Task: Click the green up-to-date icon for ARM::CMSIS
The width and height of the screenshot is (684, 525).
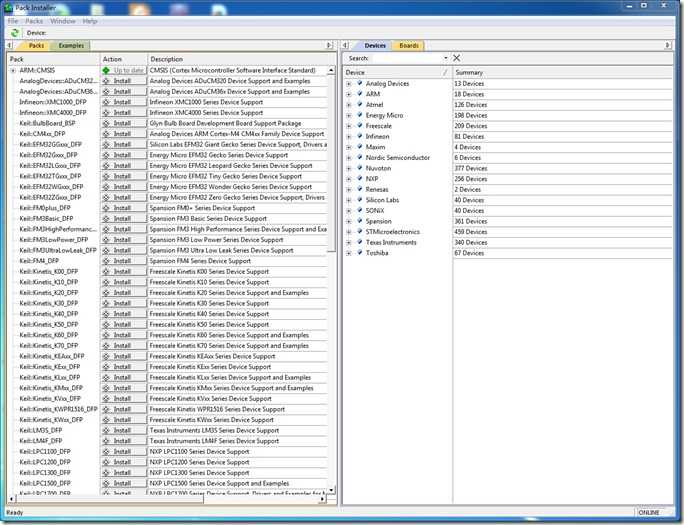Action: coord(106,70)
